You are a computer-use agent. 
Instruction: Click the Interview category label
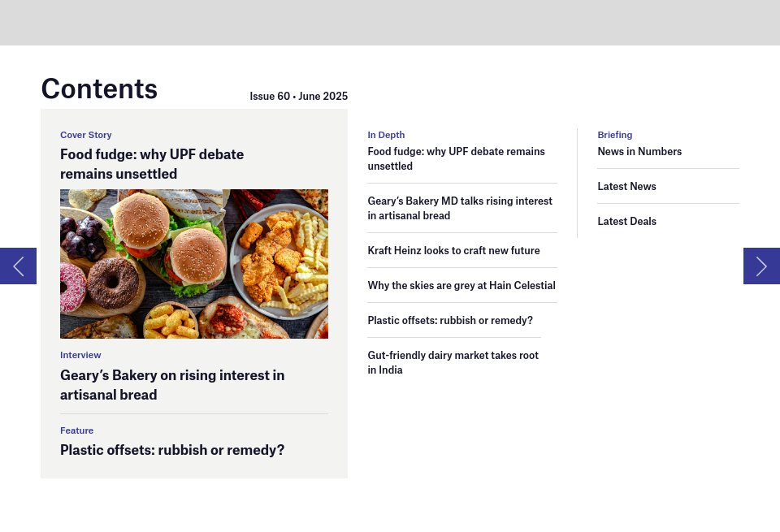[80, 355]
